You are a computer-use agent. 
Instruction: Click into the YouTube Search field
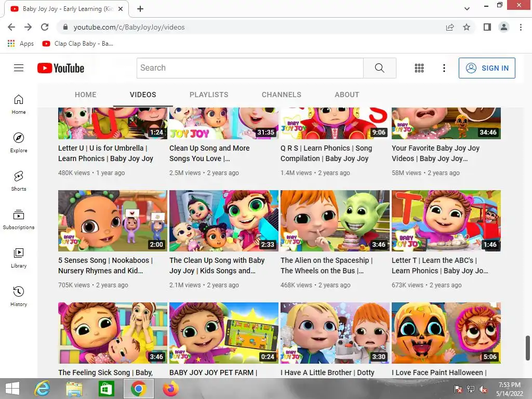[x=250, y=68]
